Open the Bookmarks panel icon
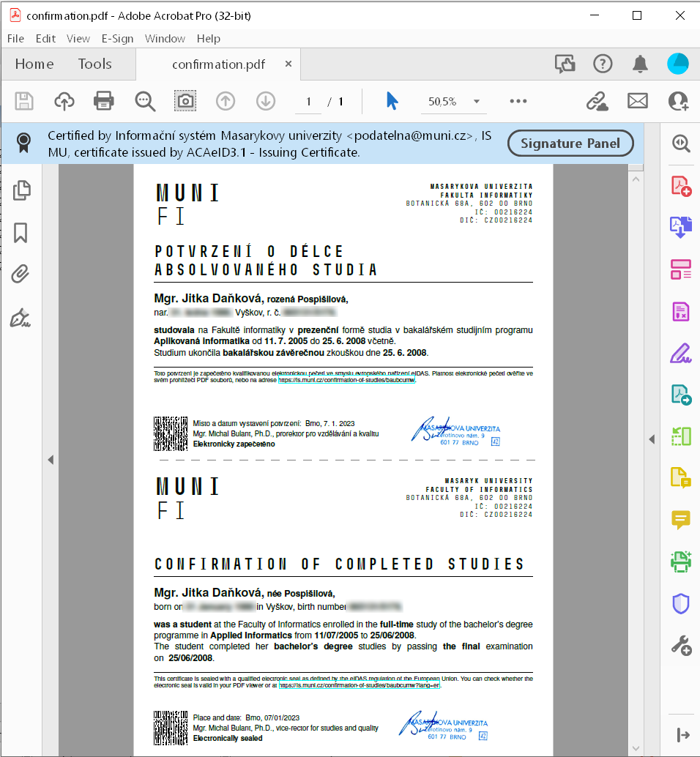This screenshot has height=757, width=700. [x=21, y=233]
